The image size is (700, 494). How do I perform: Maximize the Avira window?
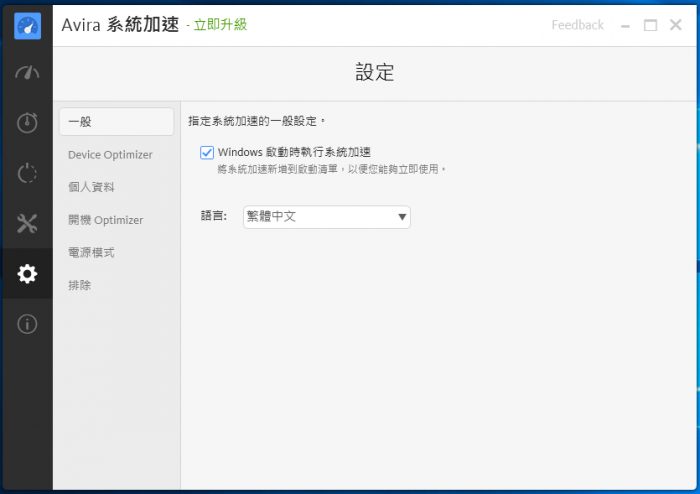[650, 25]
